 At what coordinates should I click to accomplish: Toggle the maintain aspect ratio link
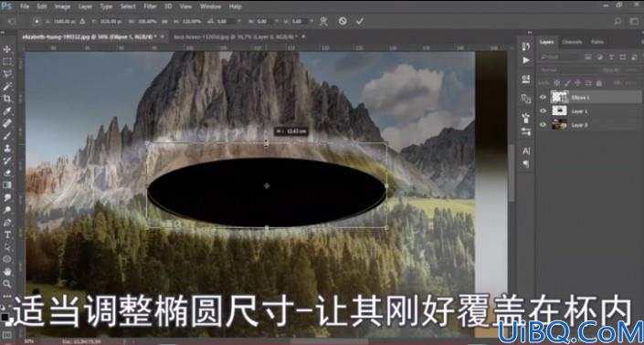(x=164, y=21)
